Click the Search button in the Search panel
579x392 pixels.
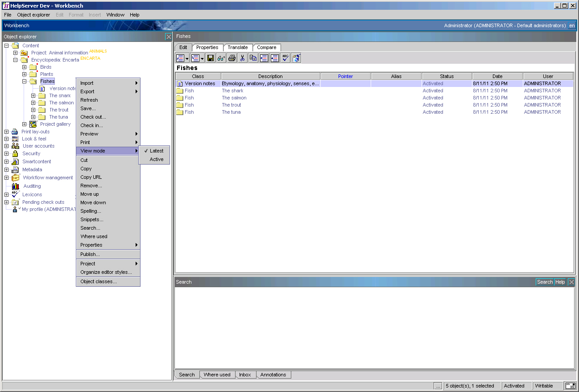545,282
